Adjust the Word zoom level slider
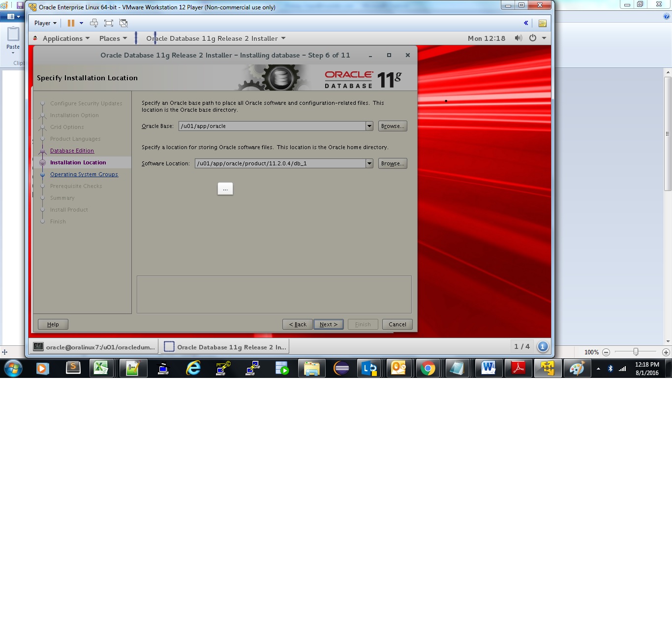Screen dimensions: 672x624 (636, 352)
